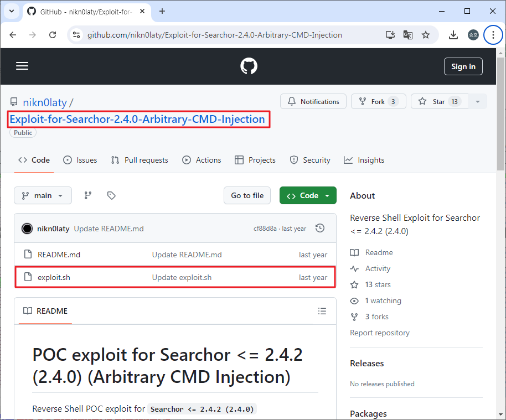Go forward using browser forward arrow
Viewport: 506px width, 420px height.
33,35
